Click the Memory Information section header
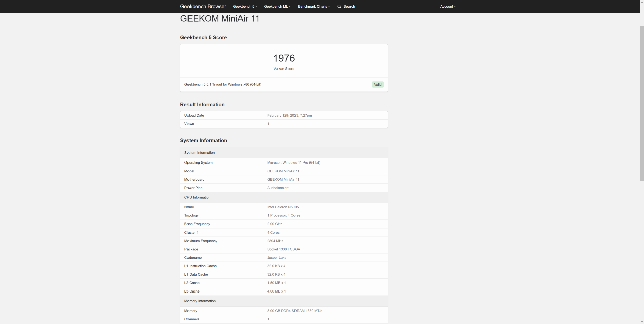Image resolution: width=644 pixels, height=324 pixels. 284,301
